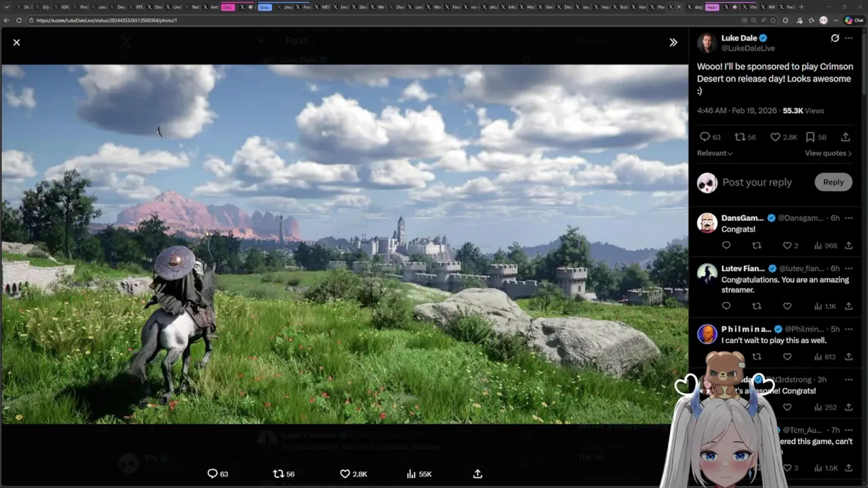
Task: Repost the tweet showing 56 reposts in sidebar
Action: [x=745, y=137]
